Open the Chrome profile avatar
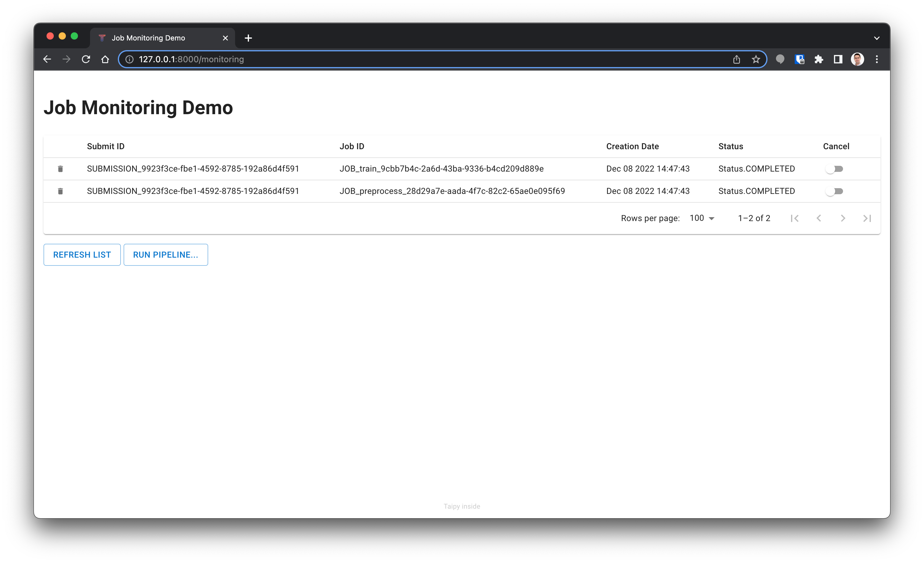 click(x=857, y=59)
